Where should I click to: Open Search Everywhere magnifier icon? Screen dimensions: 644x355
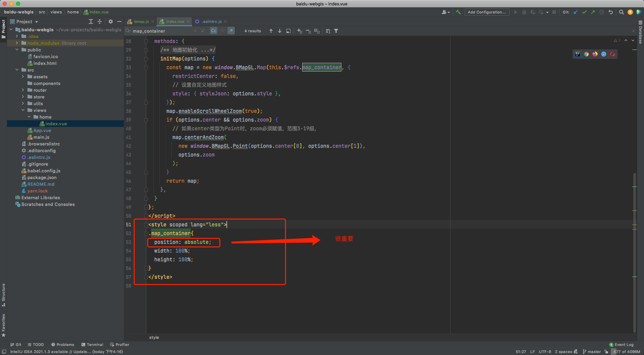pyautogui.click(x=621, y=12)
